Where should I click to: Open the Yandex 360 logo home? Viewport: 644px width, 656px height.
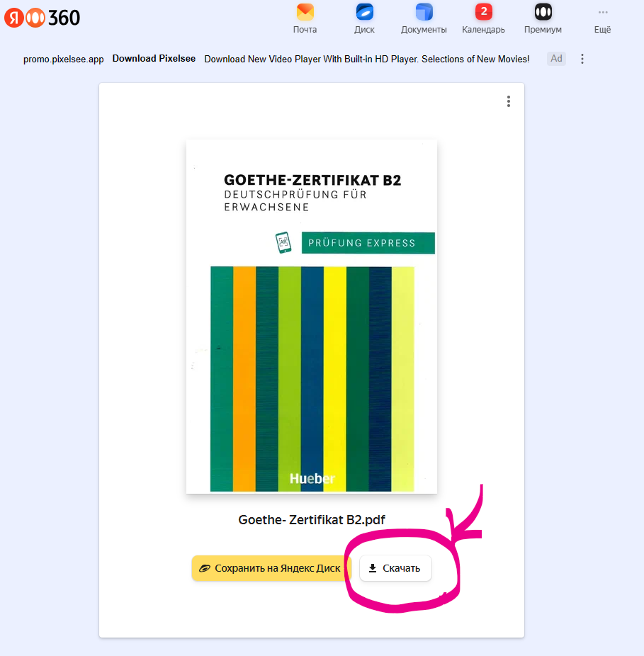click(42, 18)
